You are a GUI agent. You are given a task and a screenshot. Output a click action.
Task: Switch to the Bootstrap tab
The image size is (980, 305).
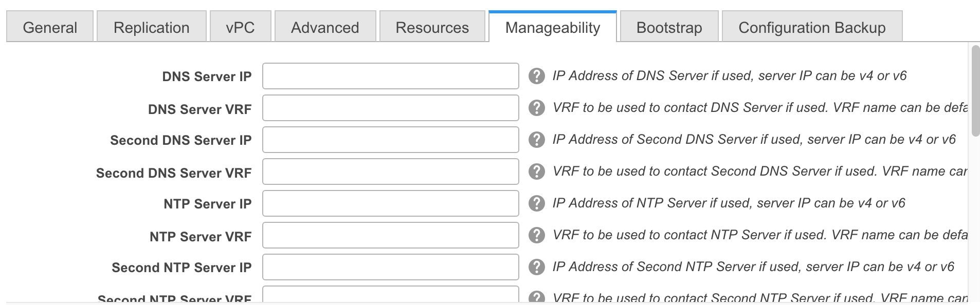click(x=669, y=27)
